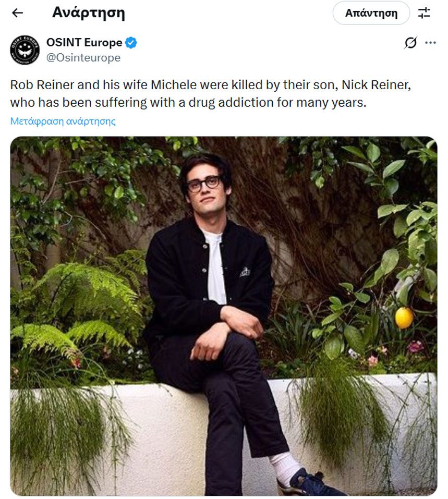This screenshot has width=448, height=499.
Task: Open the OSINT Europe profile avatar
Action: tap(25, 50)
